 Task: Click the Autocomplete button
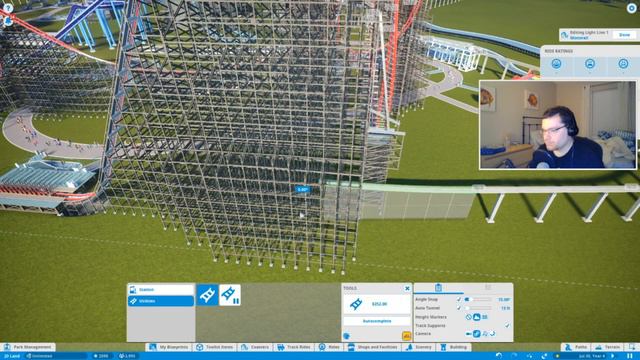(377, 321)
